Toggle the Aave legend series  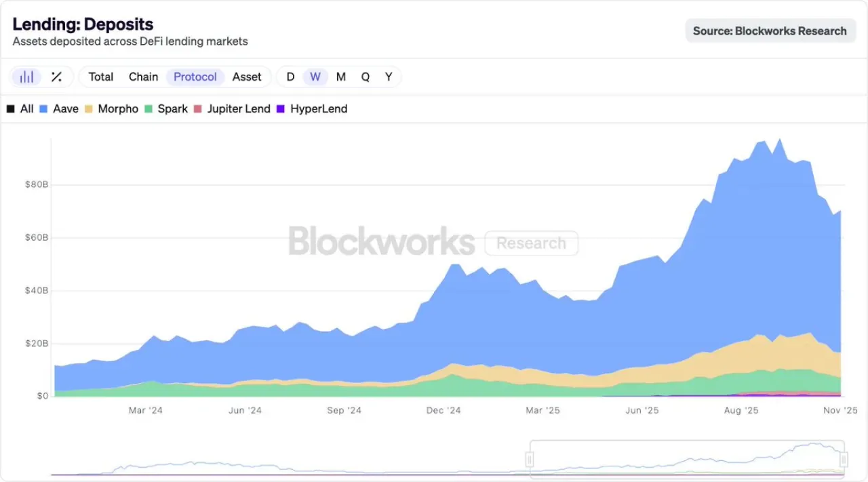coord(59,108)
